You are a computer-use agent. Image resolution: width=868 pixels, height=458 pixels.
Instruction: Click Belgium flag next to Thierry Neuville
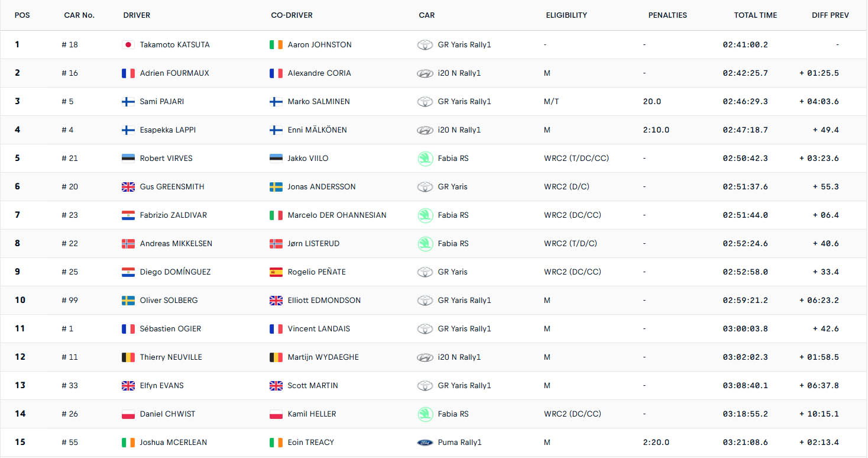pyautogui.click(x=128, y=357)
